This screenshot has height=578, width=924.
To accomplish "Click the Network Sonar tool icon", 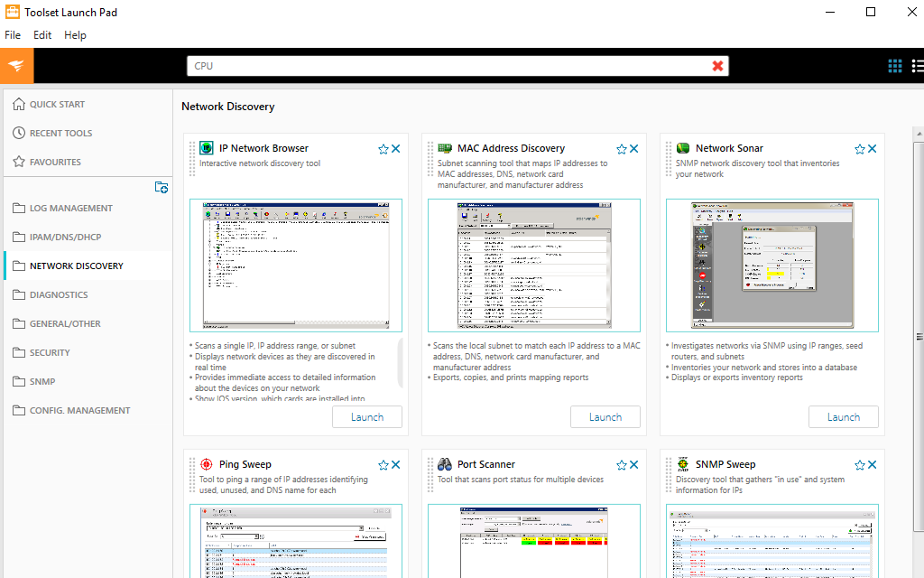I will [683, 148].
